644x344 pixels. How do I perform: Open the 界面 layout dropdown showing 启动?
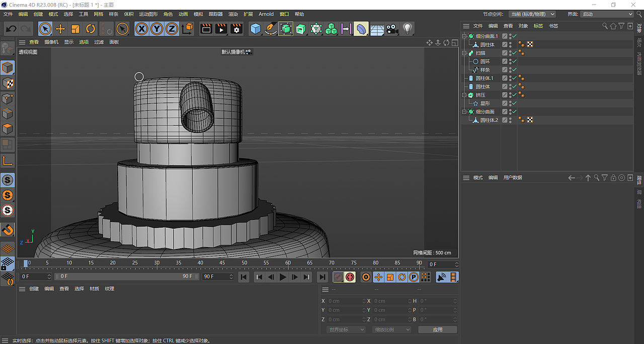pyautogui.click(x=607, y=14)
